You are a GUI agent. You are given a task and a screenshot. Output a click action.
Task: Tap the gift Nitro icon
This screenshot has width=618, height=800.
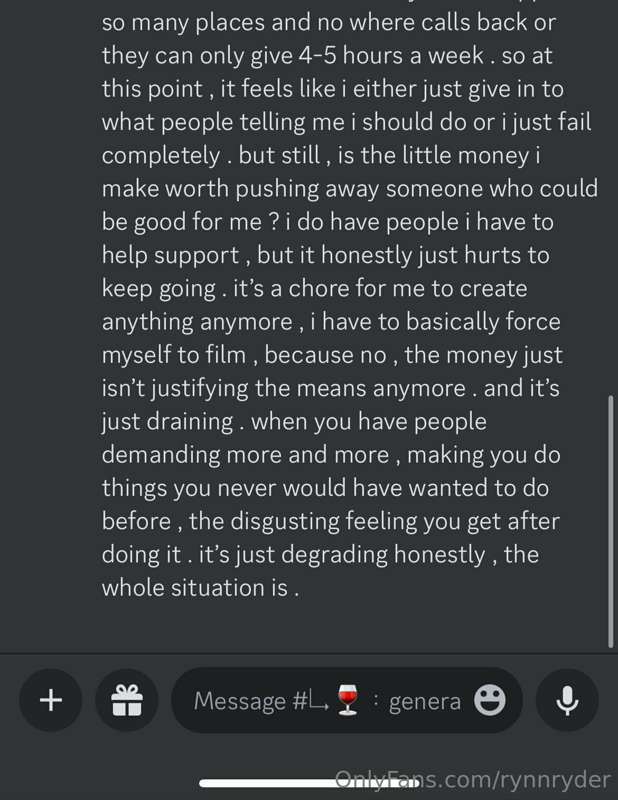pyautogui.click(x=127, y=700)
